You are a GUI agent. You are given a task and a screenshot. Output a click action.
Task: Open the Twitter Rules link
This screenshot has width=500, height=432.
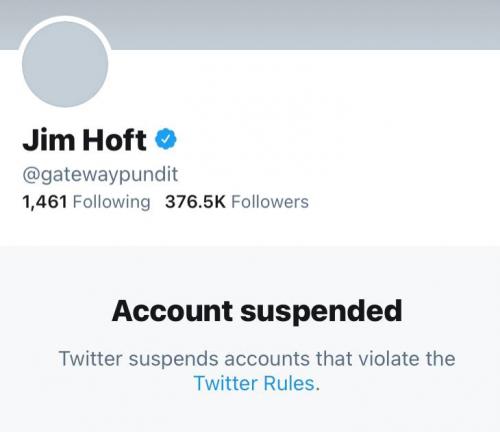[254, 383]
